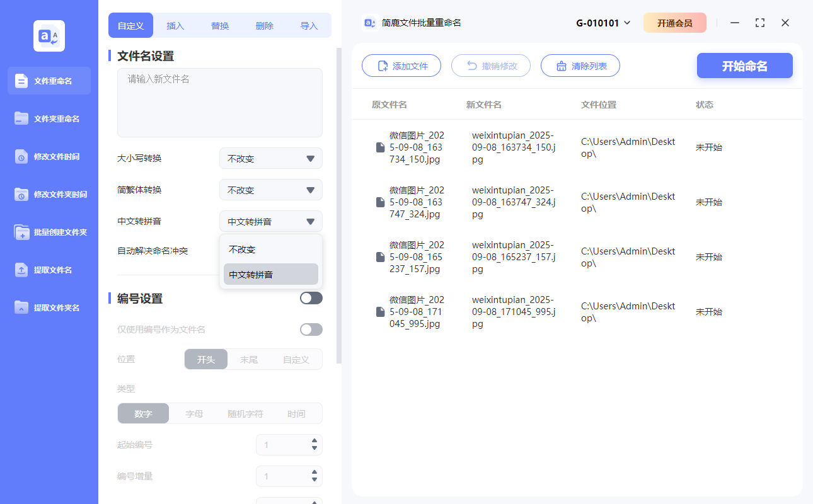Switch to 文件夹重命名 in the sidebar
The width and height of the screenshot is (813, 504).
coord(49,118)
